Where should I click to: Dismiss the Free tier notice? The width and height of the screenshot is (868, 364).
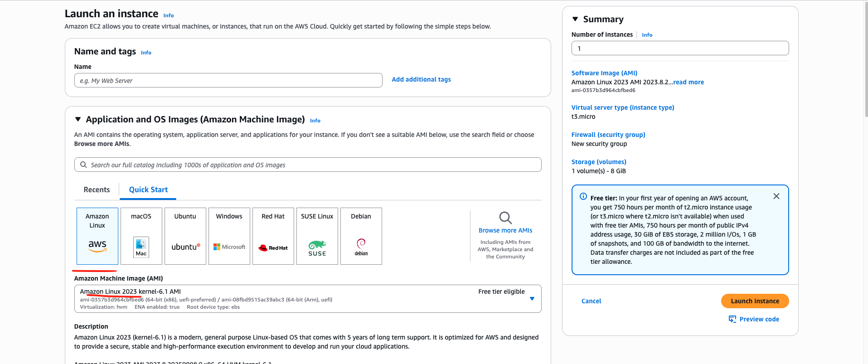[x=776, y=196]
